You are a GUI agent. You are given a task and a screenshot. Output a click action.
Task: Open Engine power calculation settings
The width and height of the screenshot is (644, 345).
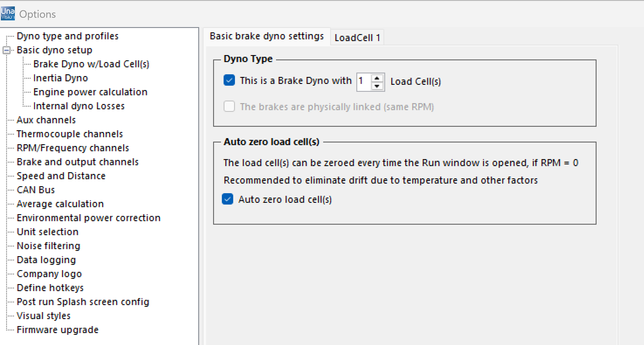pos(90,92)
